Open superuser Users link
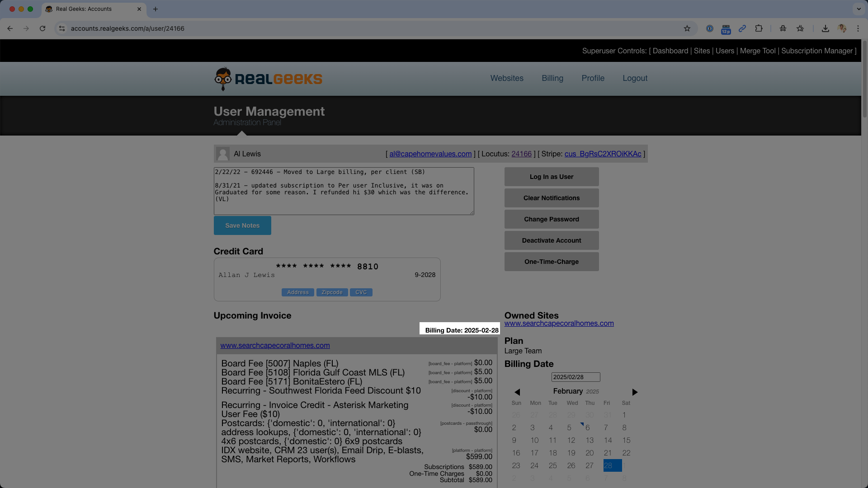Screen dimensions: 868x488 point(725,51)
